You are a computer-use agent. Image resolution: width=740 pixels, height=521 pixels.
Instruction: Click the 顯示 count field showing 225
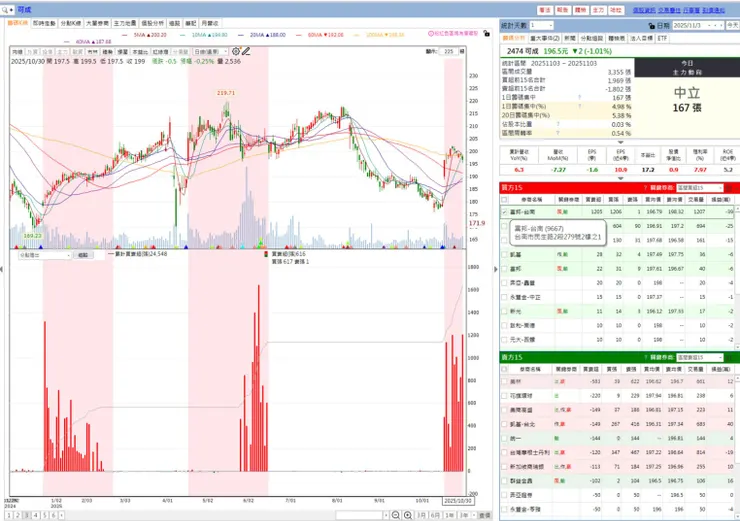tap(449, 51)
